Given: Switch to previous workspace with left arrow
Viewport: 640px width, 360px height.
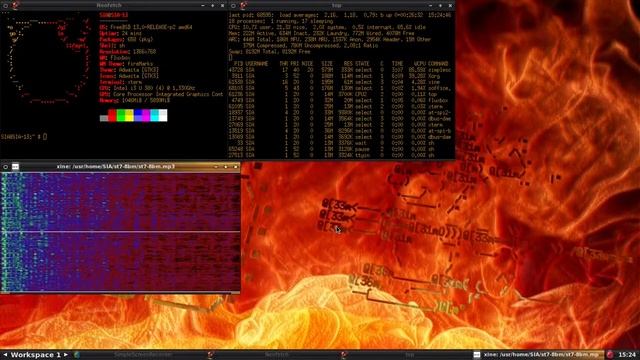Looking at the screenshot, I should [x=5, y=355].
